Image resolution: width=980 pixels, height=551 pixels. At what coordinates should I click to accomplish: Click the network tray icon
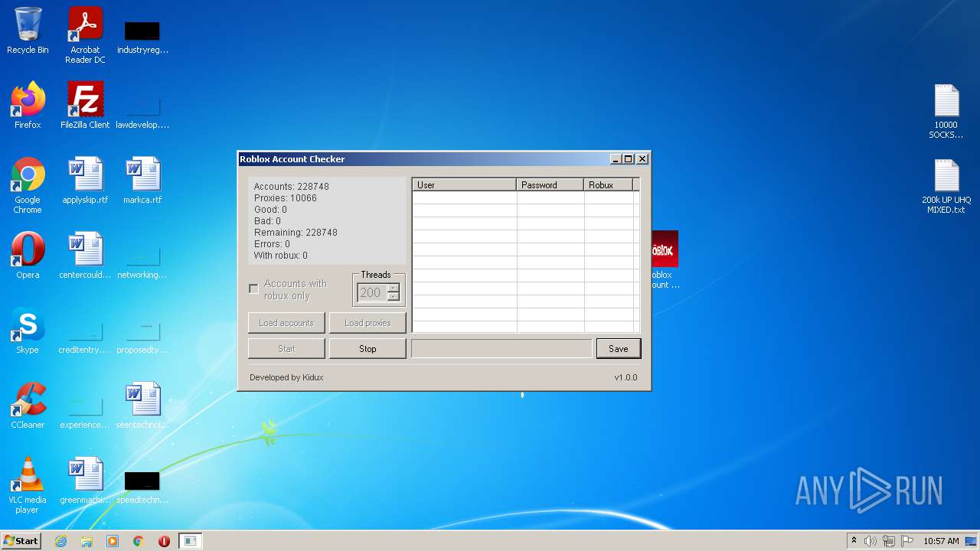[x=889, y=541]
